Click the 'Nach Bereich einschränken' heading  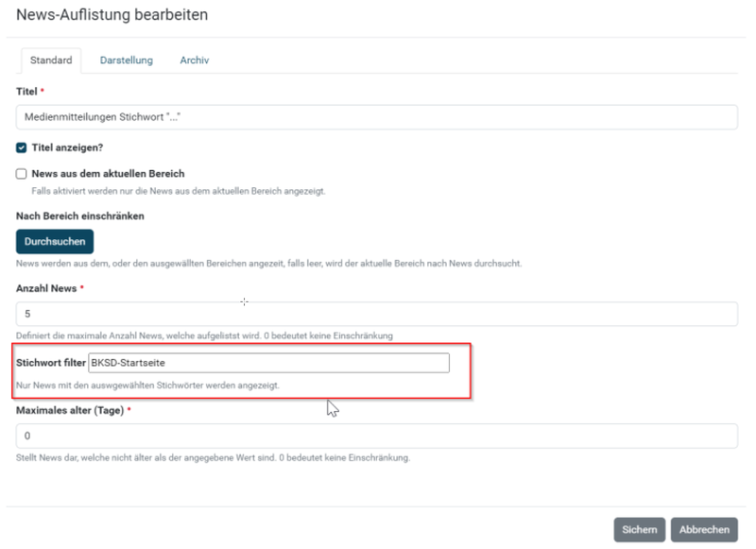[80, 216]
